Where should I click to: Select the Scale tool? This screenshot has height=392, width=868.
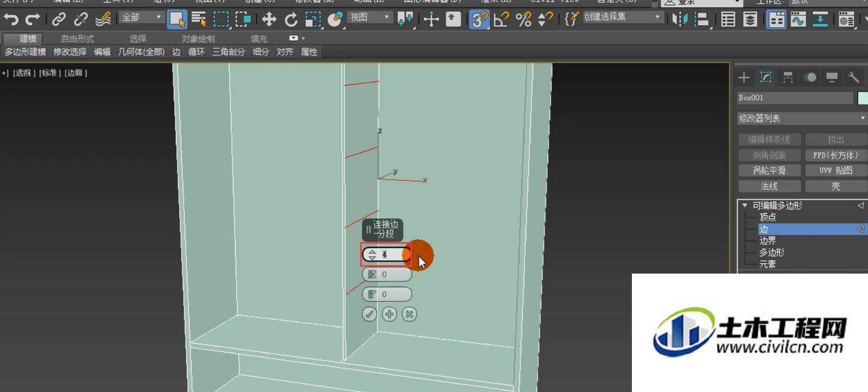coord(313,20)
